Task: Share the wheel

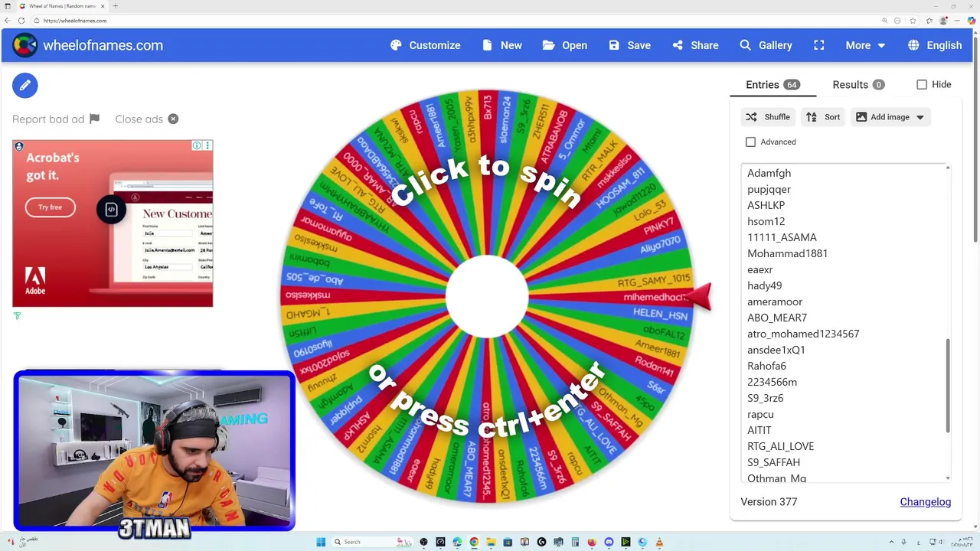Action: (695, 45)
